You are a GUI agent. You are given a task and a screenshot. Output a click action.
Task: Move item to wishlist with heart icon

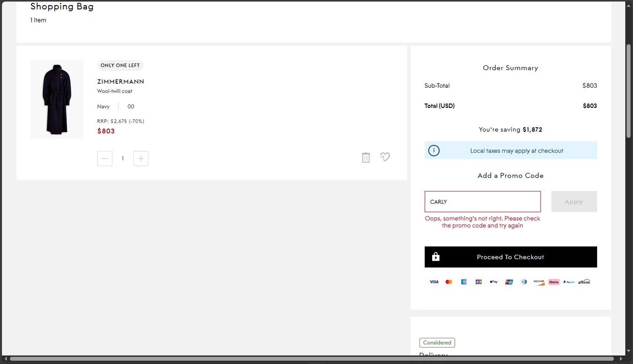click(385, 157)
